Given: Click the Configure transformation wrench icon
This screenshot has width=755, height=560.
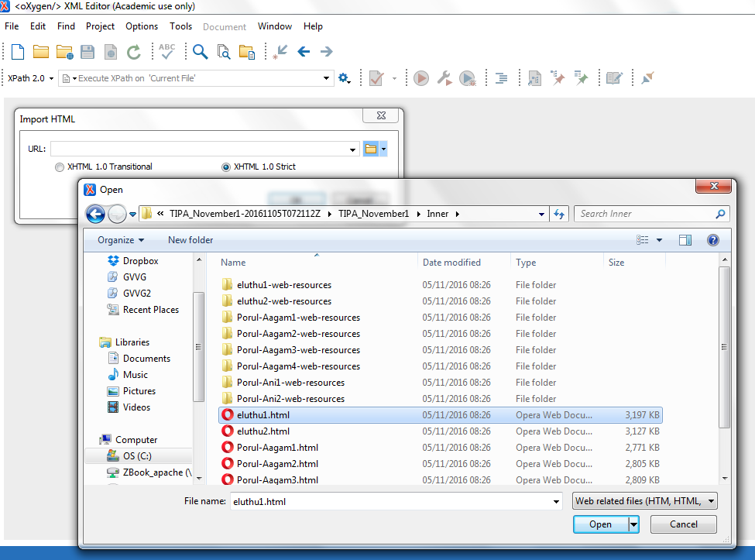Looking at the screenshot, I should (x=444, y=78).
